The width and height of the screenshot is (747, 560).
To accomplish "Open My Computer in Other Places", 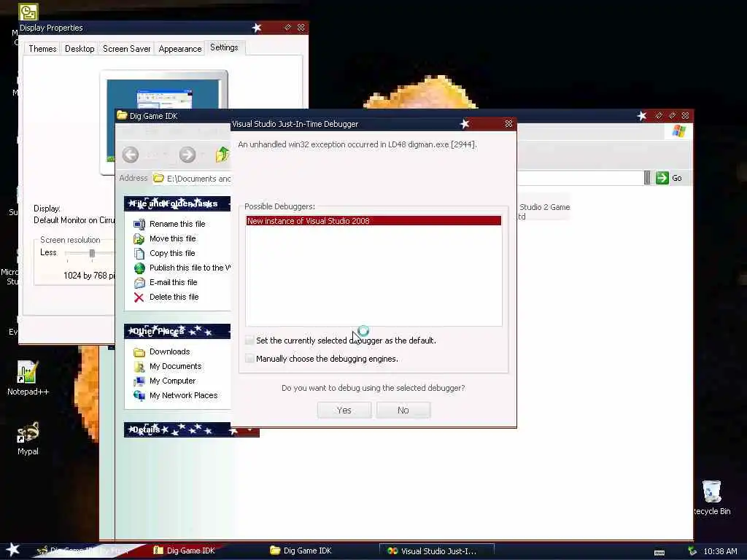I will click(x=172, y=381).
